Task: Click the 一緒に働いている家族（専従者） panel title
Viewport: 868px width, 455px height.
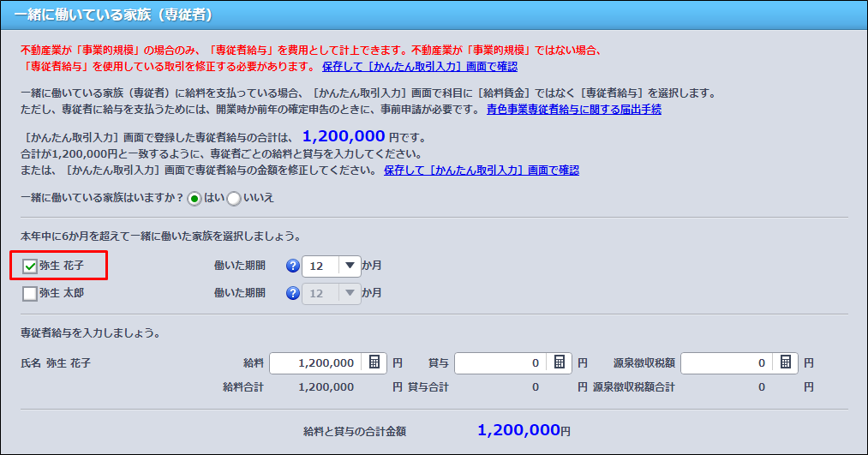Action: tap(113, 15)
